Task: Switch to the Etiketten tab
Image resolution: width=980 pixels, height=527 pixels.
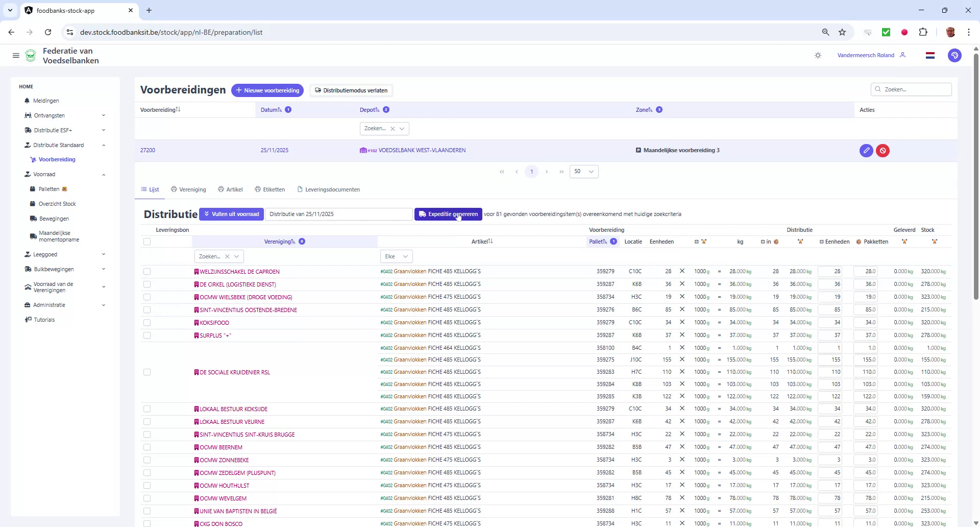Action: (270, 189)
